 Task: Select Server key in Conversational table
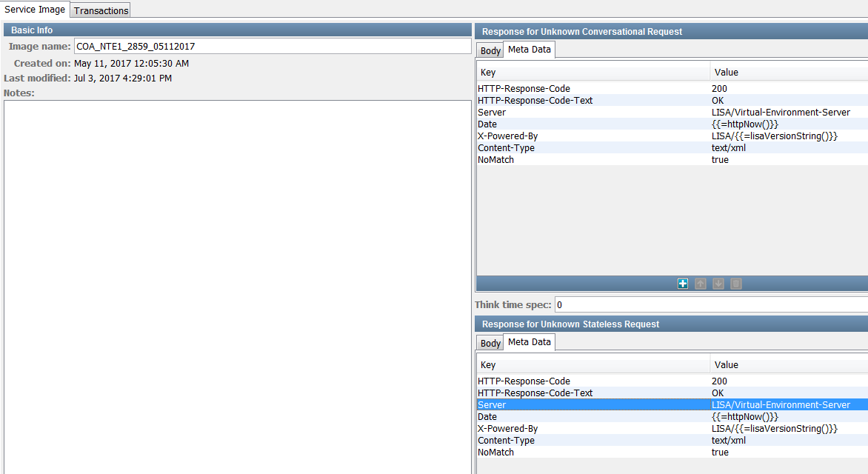tap(492, 113)
